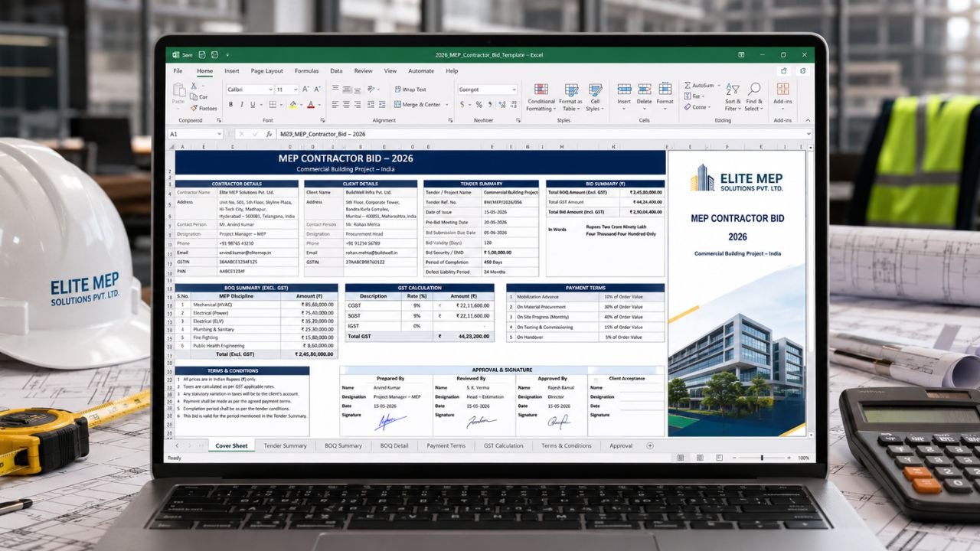Click the Increase Indent icon
980x551 pixels.
tap(382, 104)
